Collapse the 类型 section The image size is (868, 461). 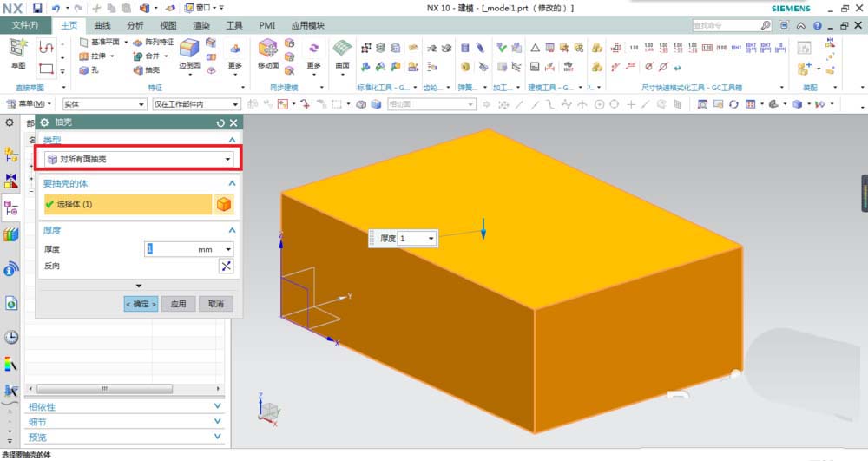pos(233,140)
